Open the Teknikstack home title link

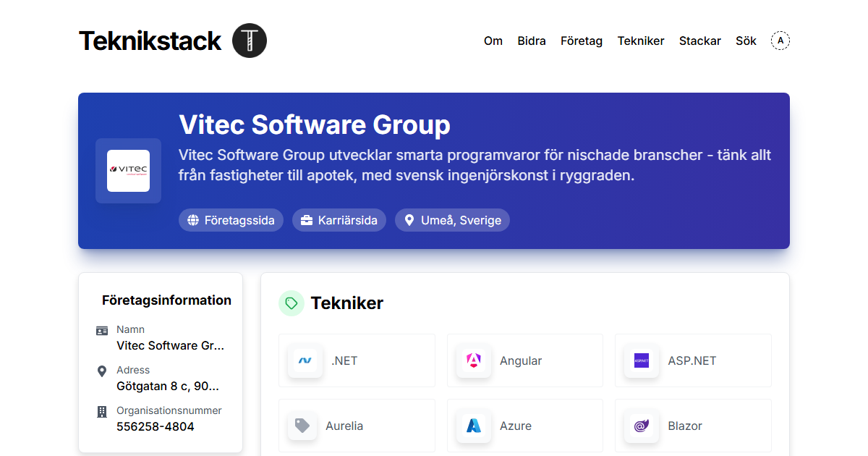pyautogui.click(x=150, y=41)
